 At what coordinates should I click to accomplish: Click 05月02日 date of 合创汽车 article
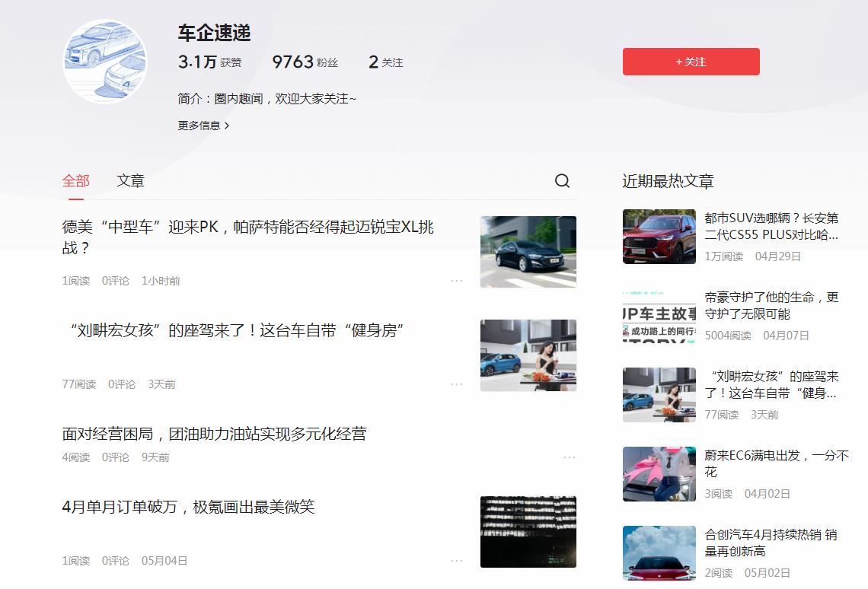coord(767,573)
